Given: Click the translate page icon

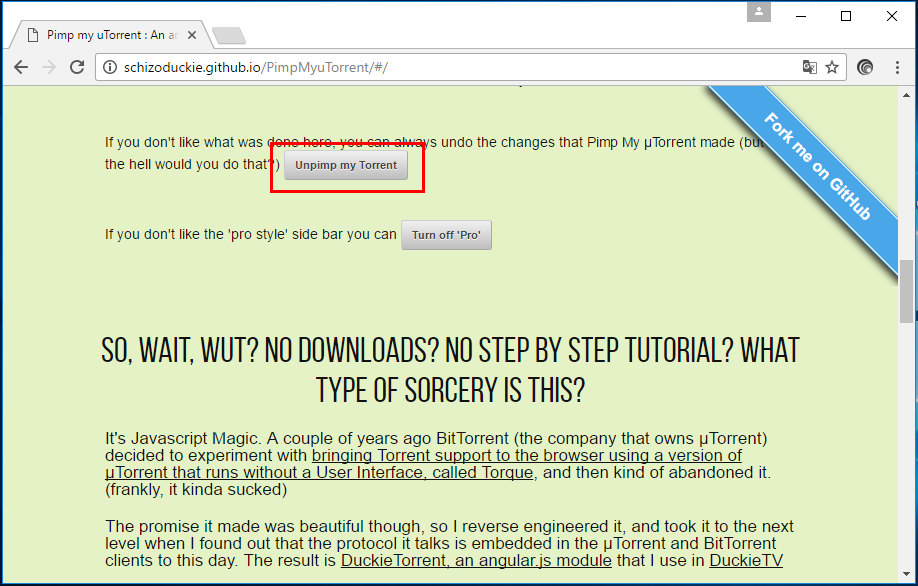Looking at the screenshot, I should 809,67.
